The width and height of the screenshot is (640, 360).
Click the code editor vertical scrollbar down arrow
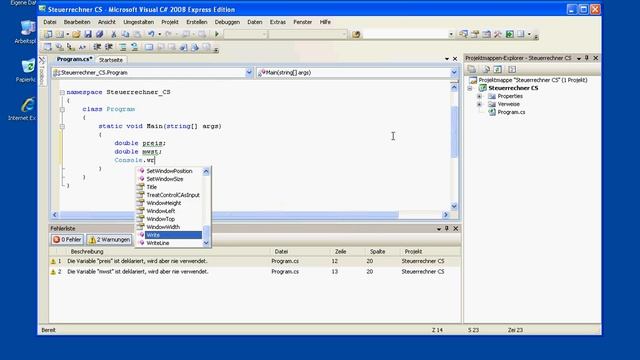coord(454,207)
